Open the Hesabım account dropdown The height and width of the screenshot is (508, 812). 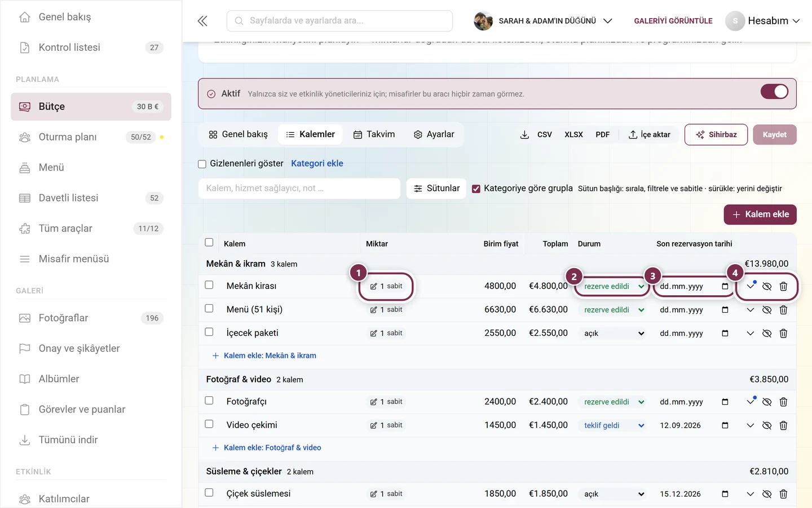click(763, 21)
